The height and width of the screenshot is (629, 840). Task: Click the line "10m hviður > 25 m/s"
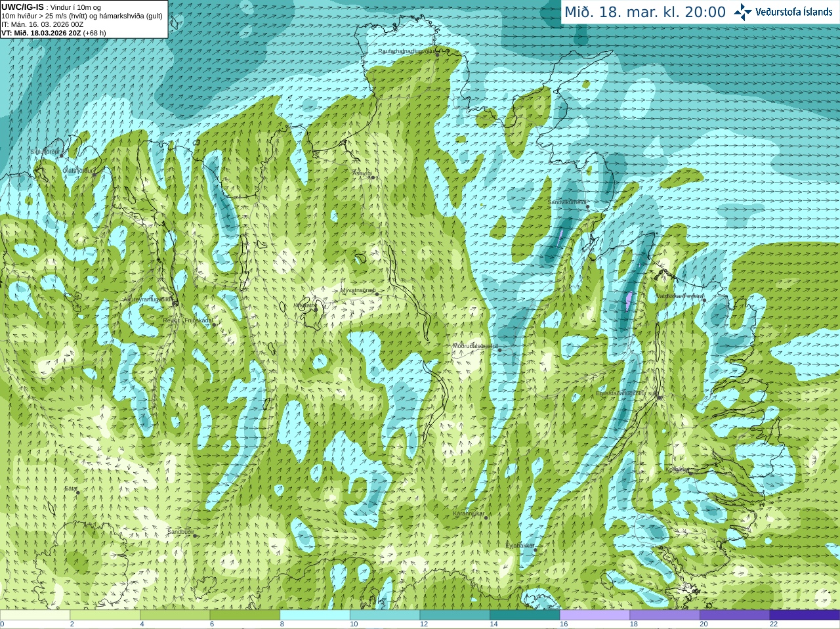pos(34,16)
